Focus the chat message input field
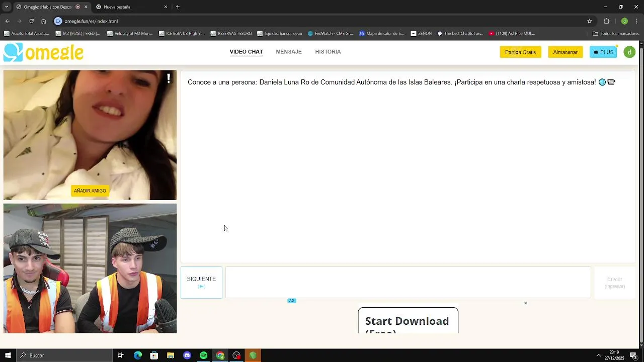 tap(408, 283)
